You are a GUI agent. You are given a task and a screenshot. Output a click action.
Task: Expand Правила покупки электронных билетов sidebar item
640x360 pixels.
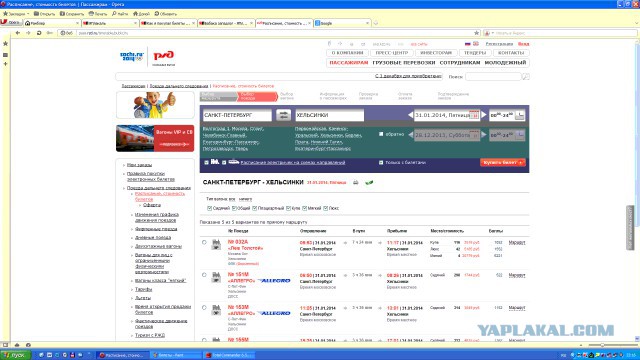pyautogui.click(x=151, y=176)
